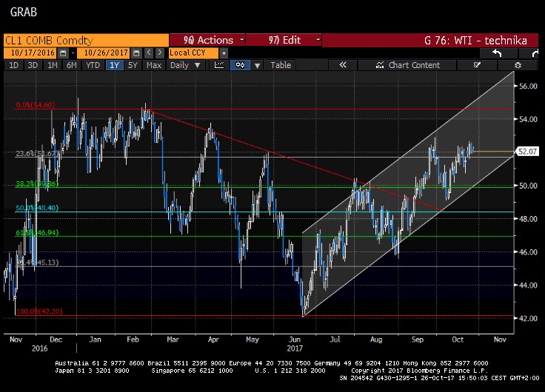Viewport: 545px width, 392px height.
Task: Click the Chart Content button
Action: click(x=408, y=65)
